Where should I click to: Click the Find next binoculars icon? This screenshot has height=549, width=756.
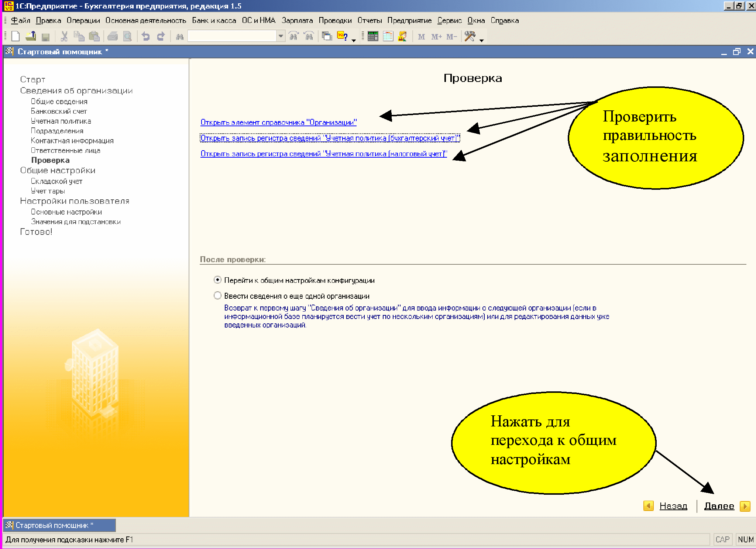coord(294,36)
